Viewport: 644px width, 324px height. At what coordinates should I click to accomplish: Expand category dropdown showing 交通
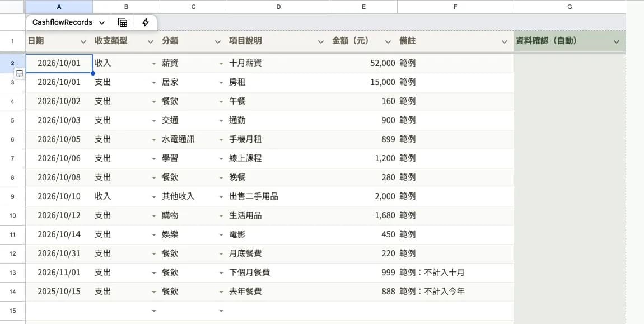pyautogui.click(x=221, y=121)
